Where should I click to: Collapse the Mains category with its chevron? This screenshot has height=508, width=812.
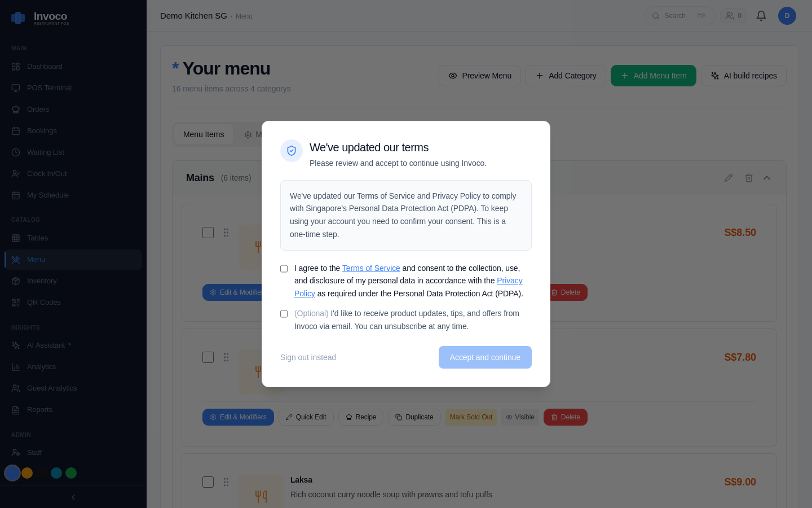tap(767, 178)
